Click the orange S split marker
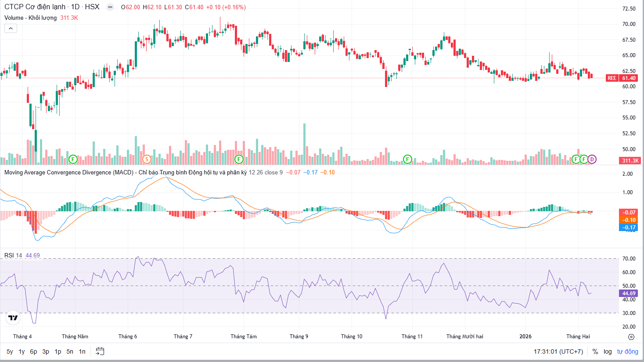This screenshot has height=362, width=644. (x=147, y=159)
